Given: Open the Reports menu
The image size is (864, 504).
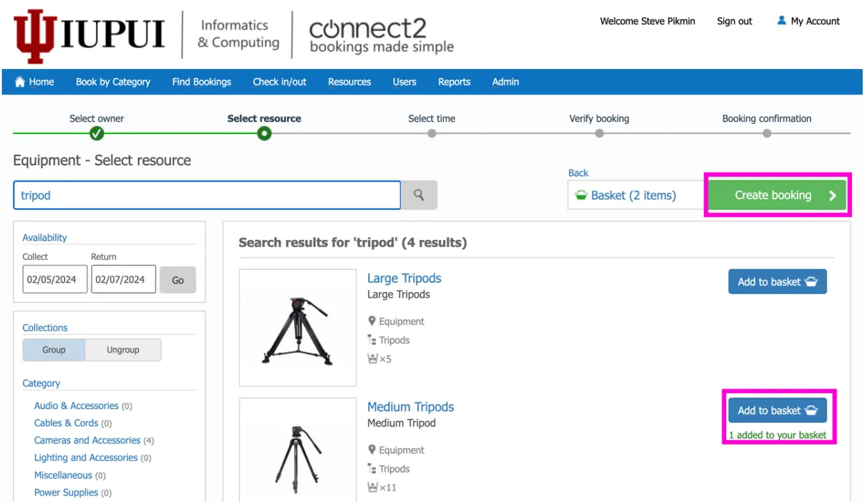Looking at the screenshot, I should [x=454, y=82].
